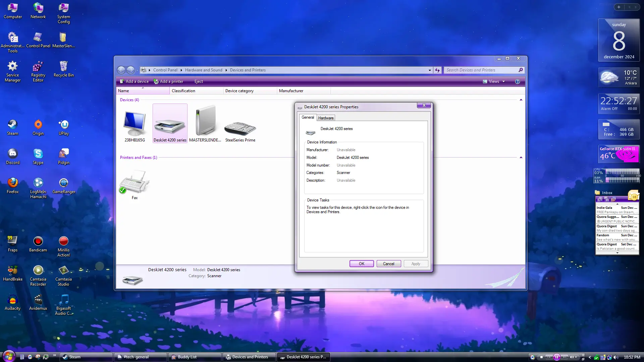Image resolution: width=644 pixels, height=362 pixels.
Task: Open the Bandicam desktop shortcut
Action: [x=38, y=244]
